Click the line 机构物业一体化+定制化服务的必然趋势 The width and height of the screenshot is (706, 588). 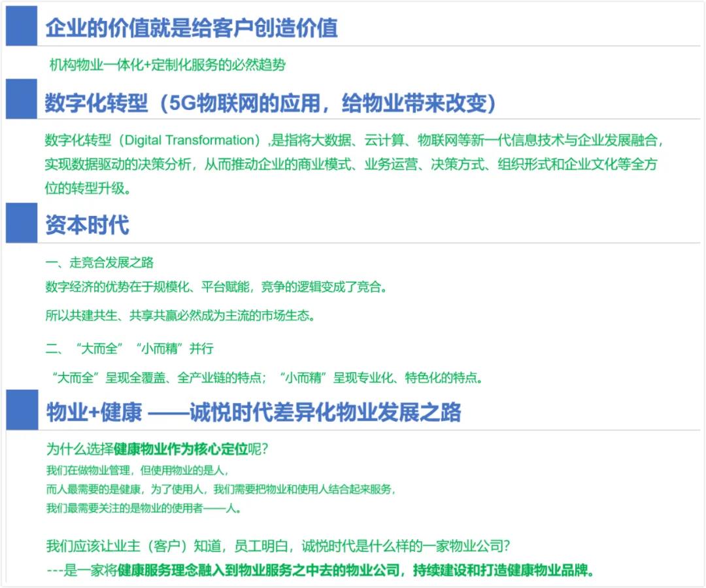coord(167,65)
